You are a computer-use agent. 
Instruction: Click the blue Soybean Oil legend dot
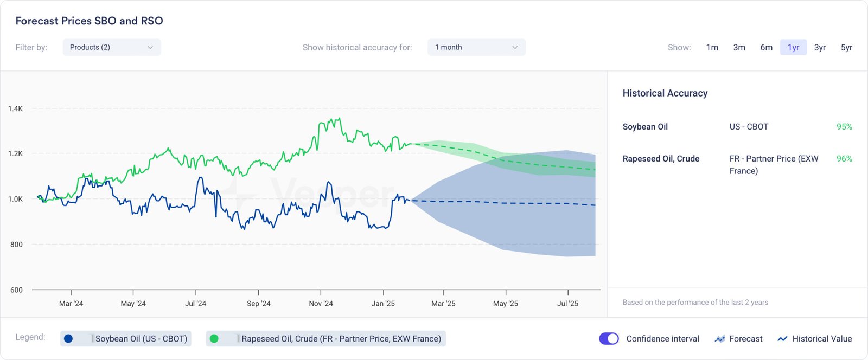pos(68,339)
